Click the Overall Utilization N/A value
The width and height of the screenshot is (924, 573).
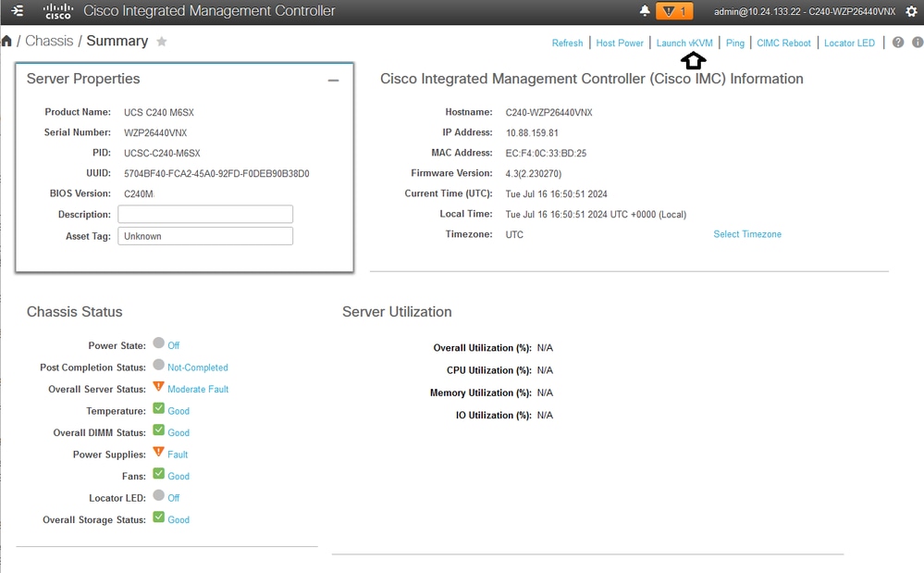(545, 348)
